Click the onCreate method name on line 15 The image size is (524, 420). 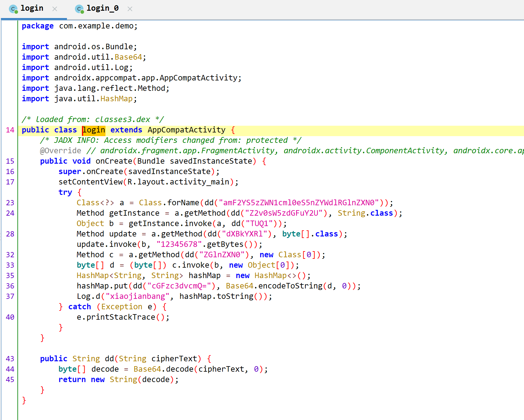pos(114,161)
